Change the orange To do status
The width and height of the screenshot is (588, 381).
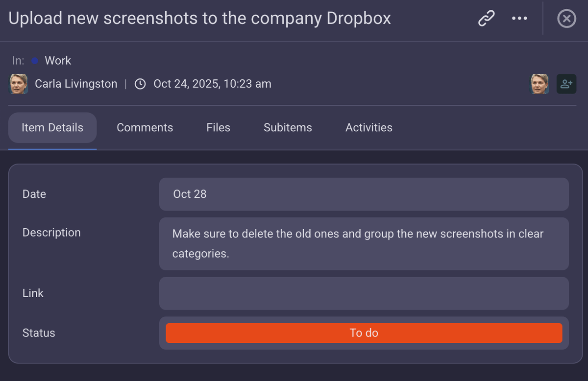[364, 333]
